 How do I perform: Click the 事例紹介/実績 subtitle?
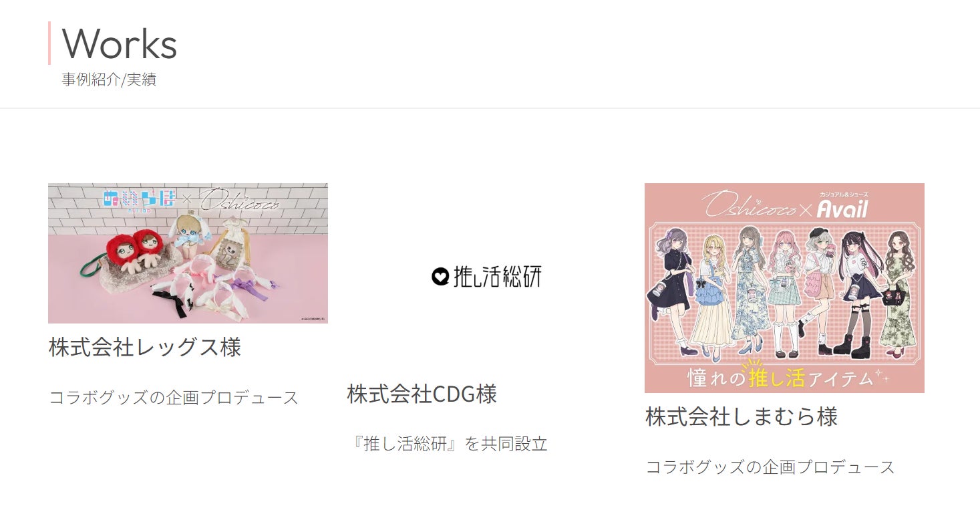click(109, 80)
